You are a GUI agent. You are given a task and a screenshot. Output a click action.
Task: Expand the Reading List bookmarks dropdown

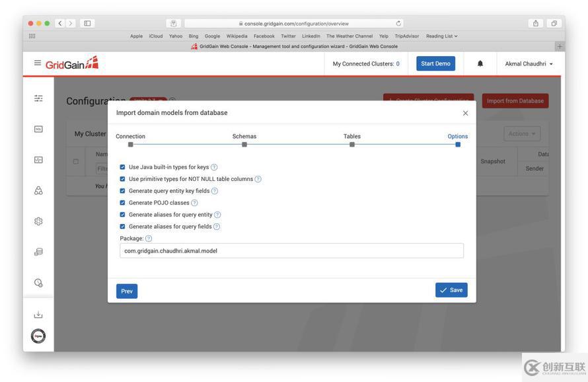442,36
